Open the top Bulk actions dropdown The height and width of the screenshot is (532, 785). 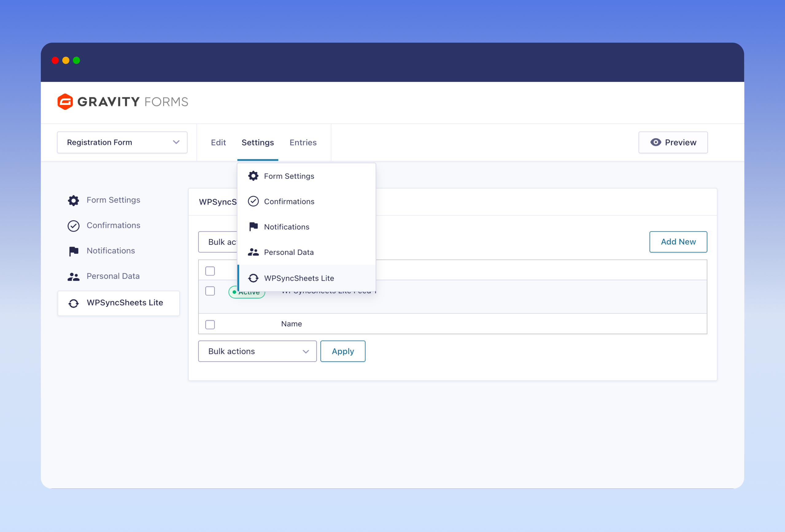[218, 242]
